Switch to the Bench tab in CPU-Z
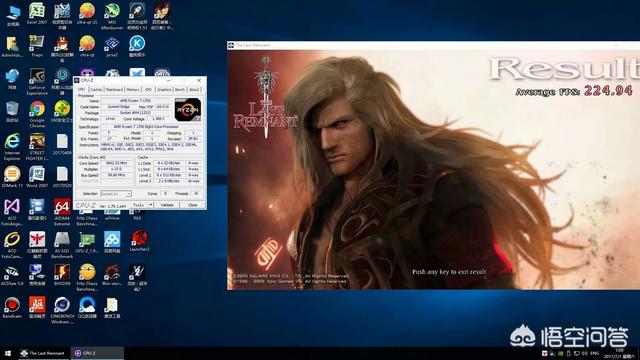Screen dimensions: 640x360 click(180, 89)
